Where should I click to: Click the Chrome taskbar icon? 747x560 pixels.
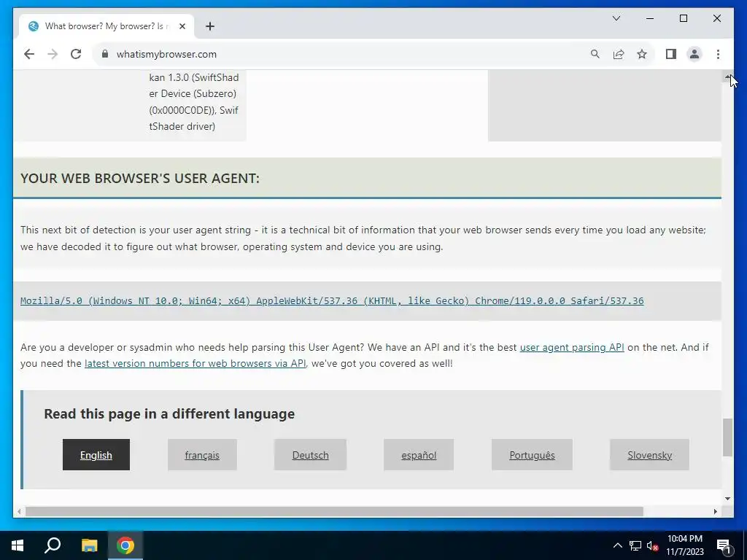pos(125,545)
